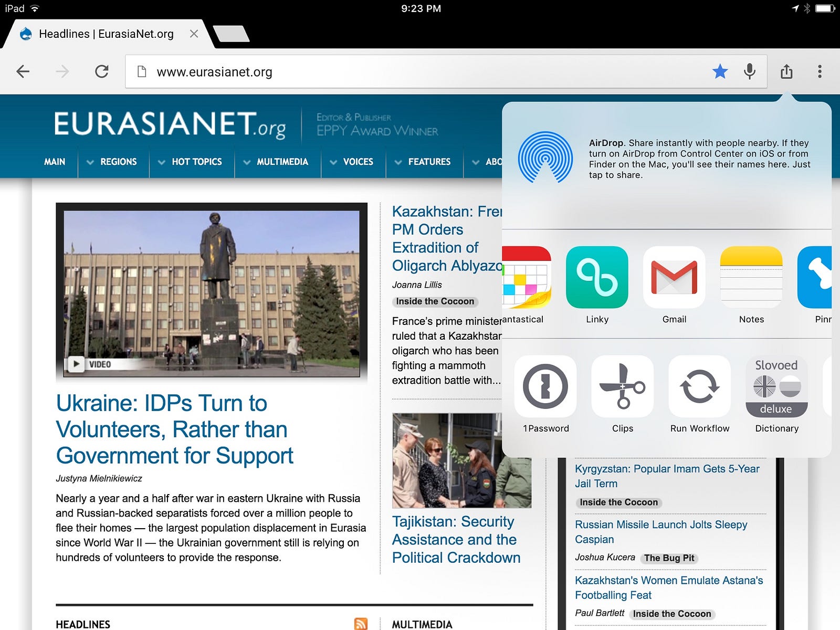Tap the blue bookmark star
The height and width of the screenshot is (630, 840).
[x=720, y=71]
